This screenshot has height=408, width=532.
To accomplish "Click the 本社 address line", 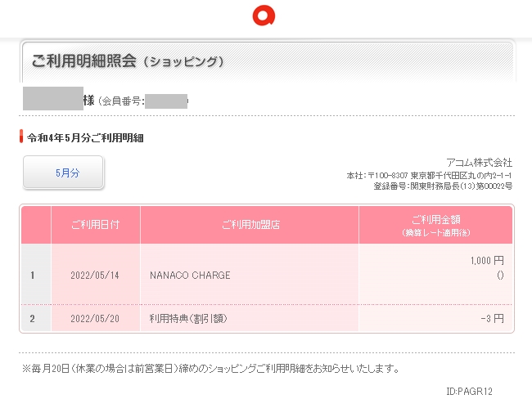I will coord(429,176).
